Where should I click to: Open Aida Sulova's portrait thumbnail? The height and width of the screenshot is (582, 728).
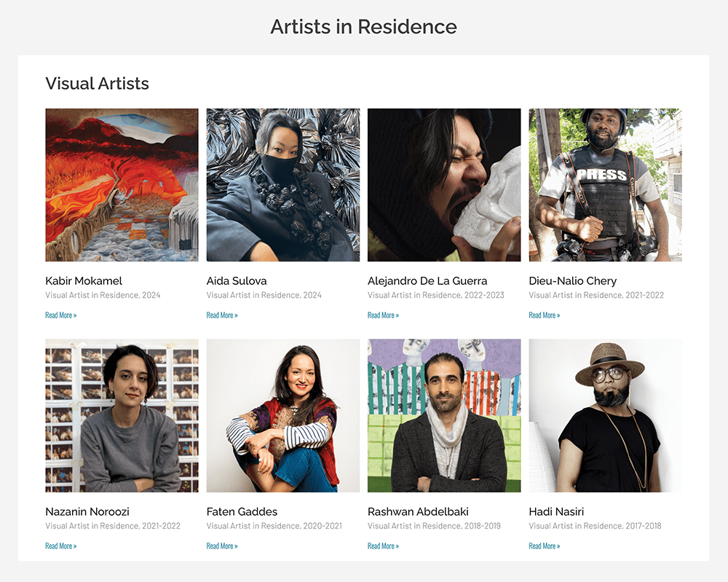pos(282,185)
